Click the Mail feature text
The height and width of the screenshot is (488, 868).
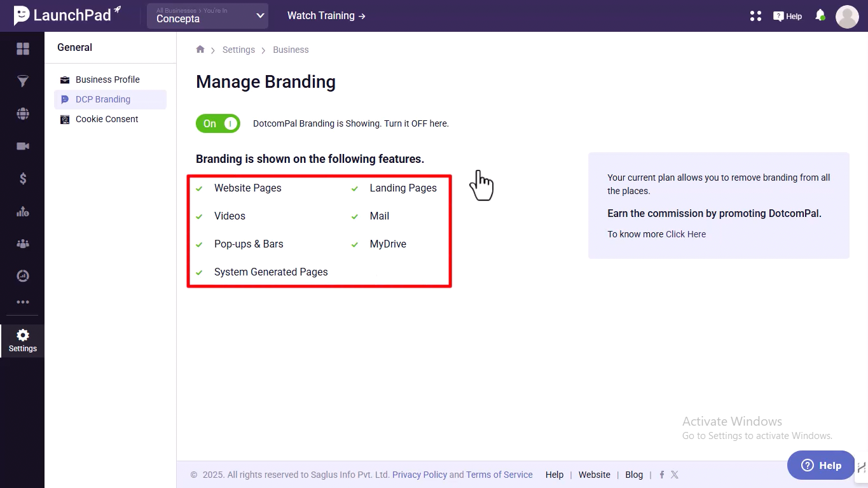point(379,216)
